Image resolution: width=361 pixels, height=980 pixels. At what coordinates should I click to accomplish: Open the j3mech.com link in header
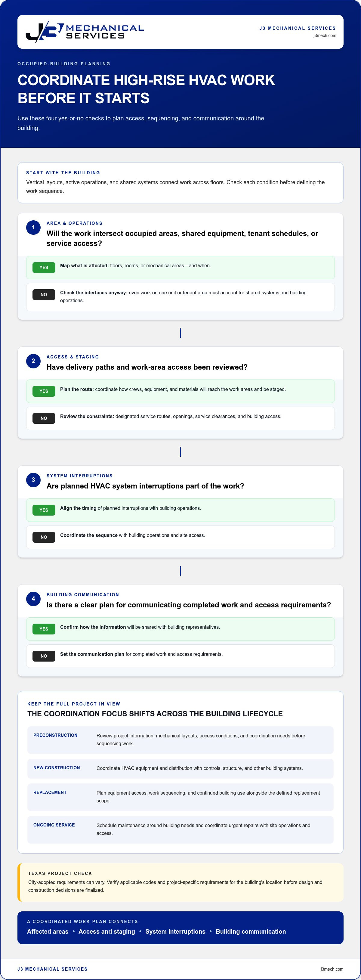click(325, 36)
